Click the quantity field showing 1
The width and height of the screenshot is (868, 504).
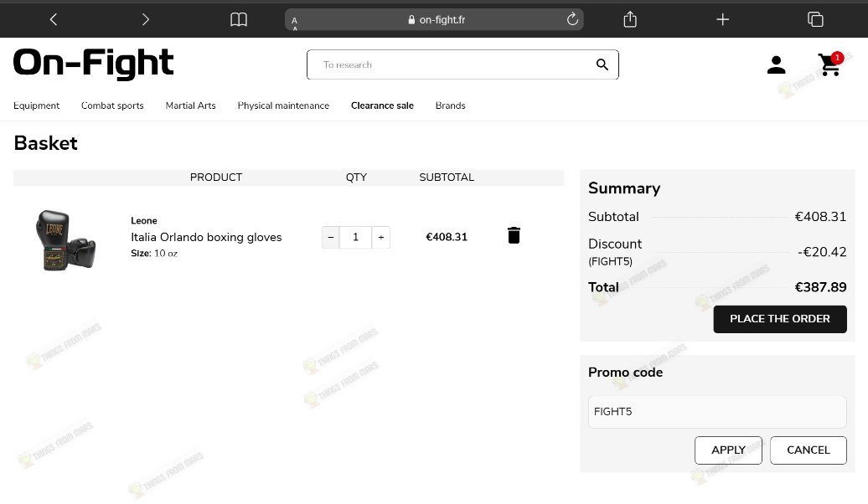pos(355,237)
